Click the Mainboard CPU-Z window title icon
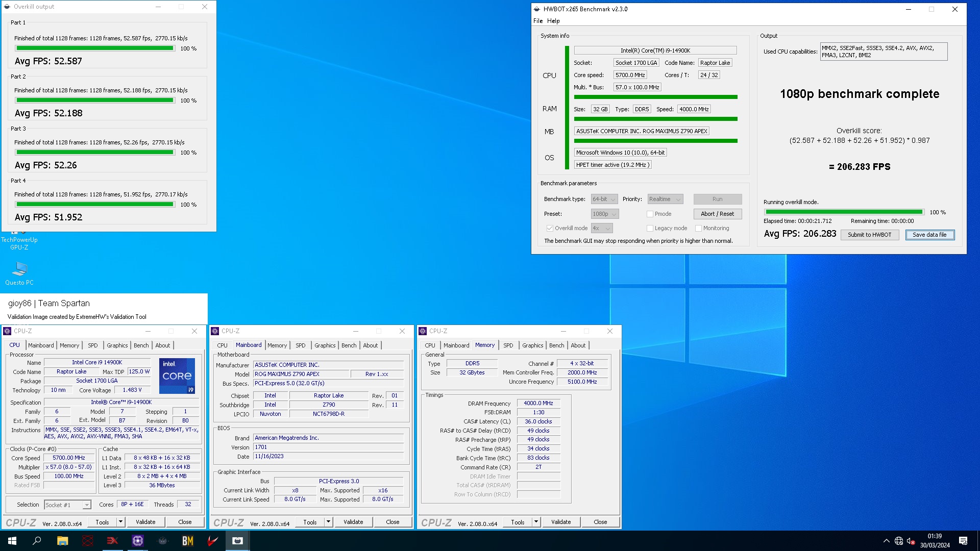 click(215, 331)
